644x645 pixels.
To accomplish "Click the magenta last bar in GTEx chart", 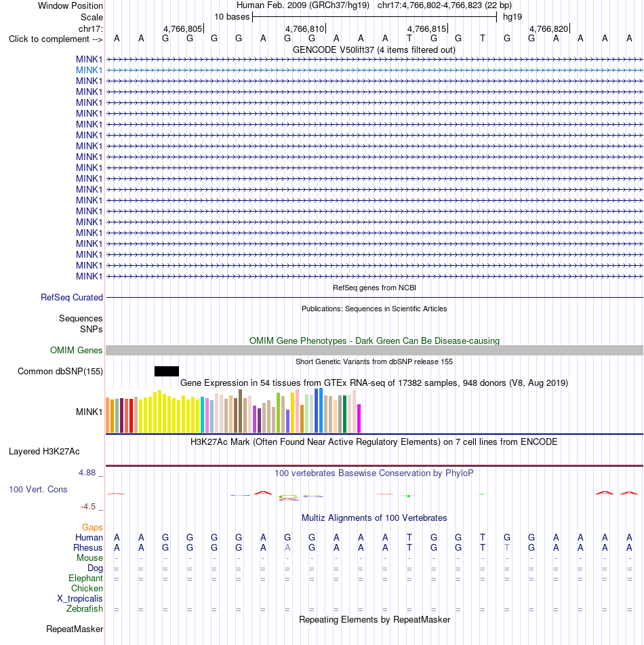I will pyautogui.click(x=359, y=418).
